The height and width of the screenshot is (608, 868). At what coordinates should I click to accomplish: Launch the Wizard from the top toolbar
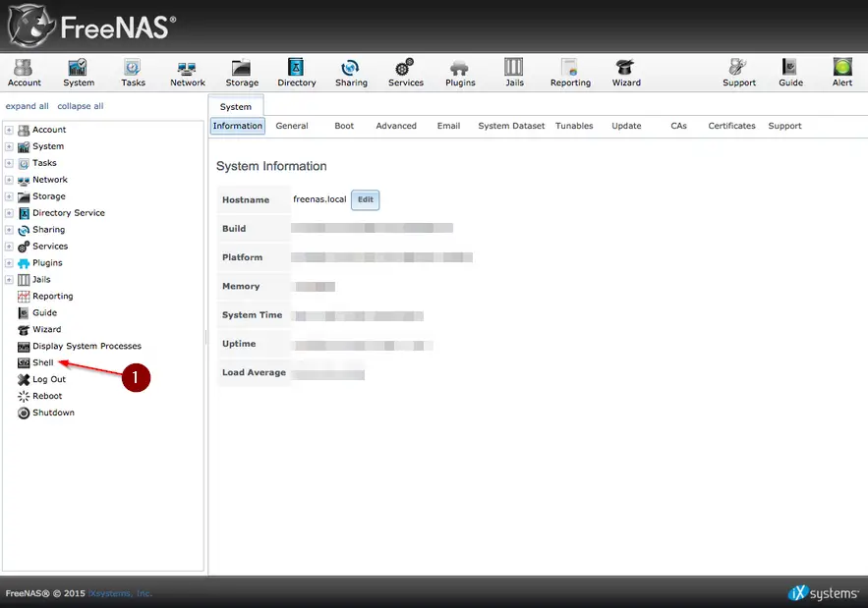point(626,73)
